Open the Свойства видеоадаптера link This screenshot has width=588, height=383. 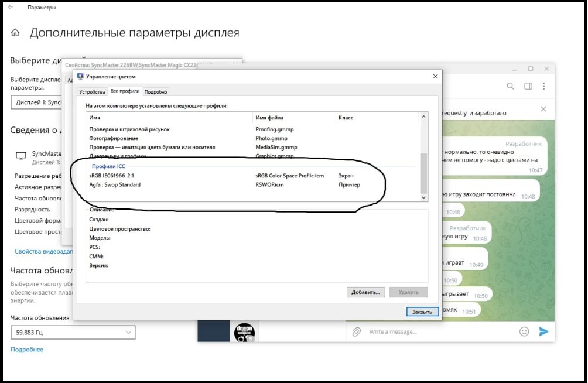pyautogui.click(x=43, y=251)
